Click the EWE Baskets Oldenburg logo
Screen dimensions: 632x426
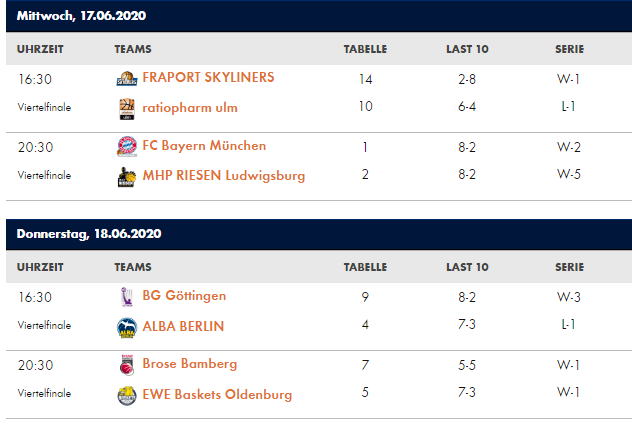pyautogui.click(x=126, y=395)
